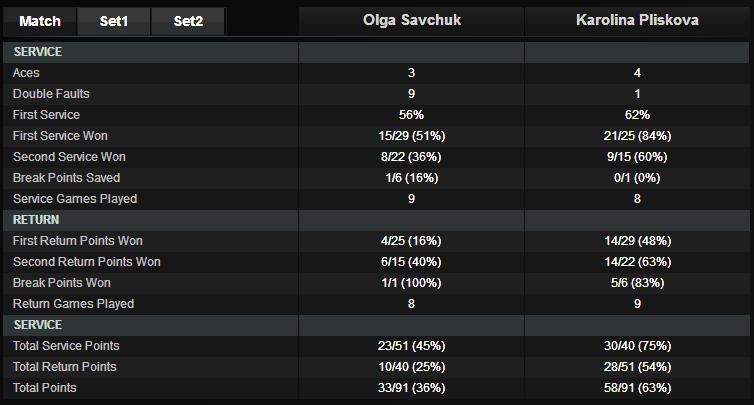Click the RETURN section header
The image size is (754, 405).
coord(36,220)
